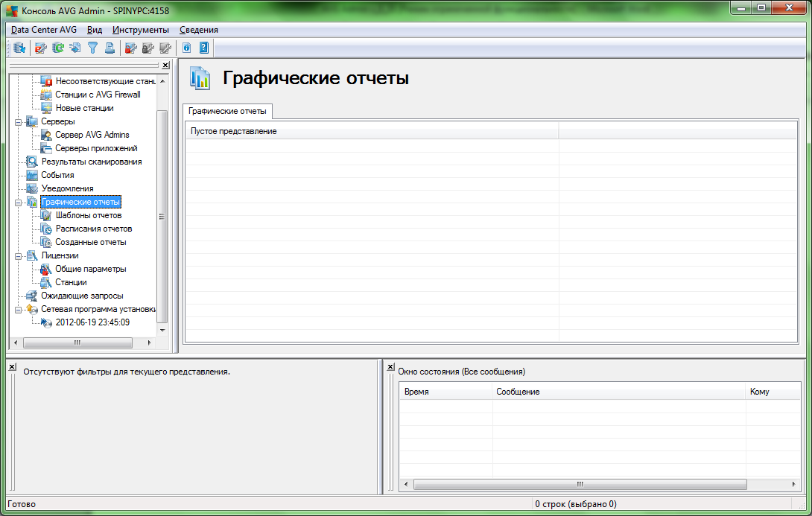Click the Ожидающие запросы tree icon
The image size is (812, 516).
(32, 296)
